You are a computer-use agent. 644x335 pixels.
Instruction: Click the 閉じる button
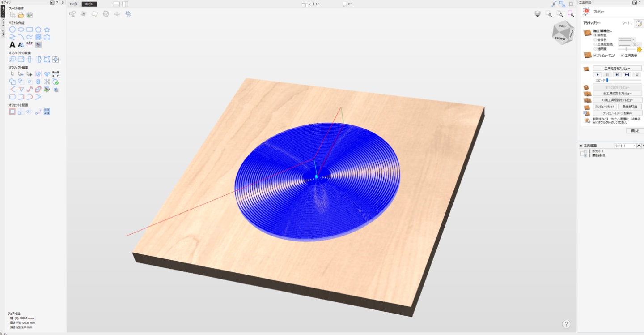coord(635,131)
